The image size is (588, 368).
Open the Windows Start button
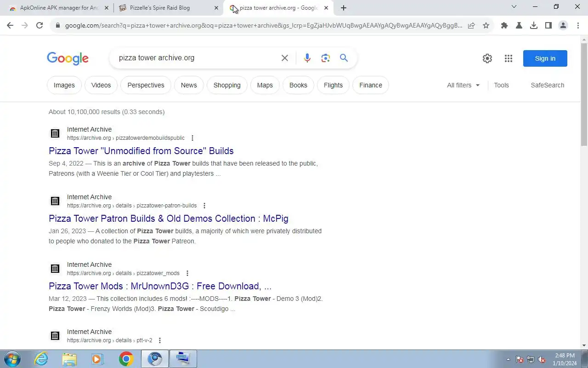(11, 359)
